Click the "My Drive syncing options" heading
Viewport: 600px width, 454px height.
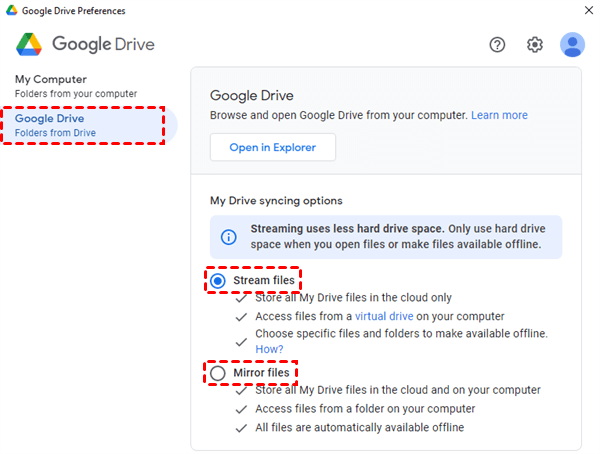pos(276,200)
